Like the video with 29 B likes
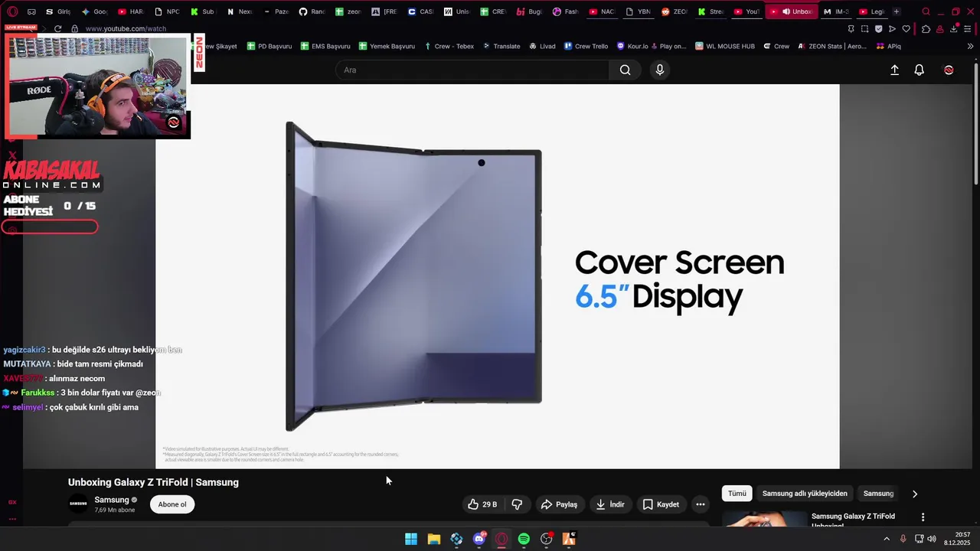 482,504
